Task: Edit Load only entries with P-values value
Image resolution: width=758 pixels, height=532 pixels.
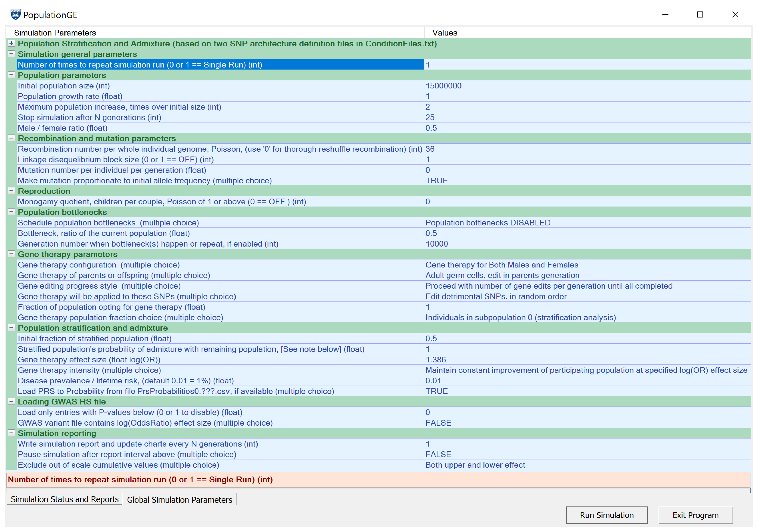Action: tap(587, 412)
